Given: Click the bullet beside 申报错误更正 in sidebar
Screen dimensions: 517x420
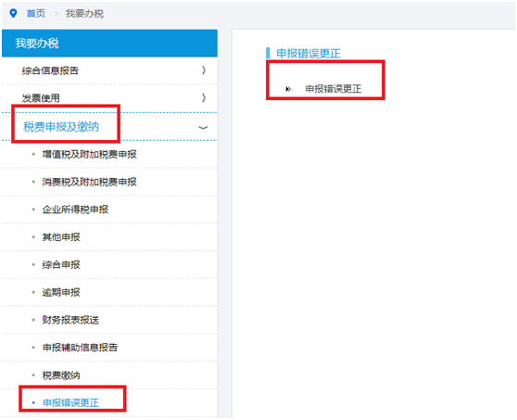Looking at the screenshot, I should [x=33, y=402].
